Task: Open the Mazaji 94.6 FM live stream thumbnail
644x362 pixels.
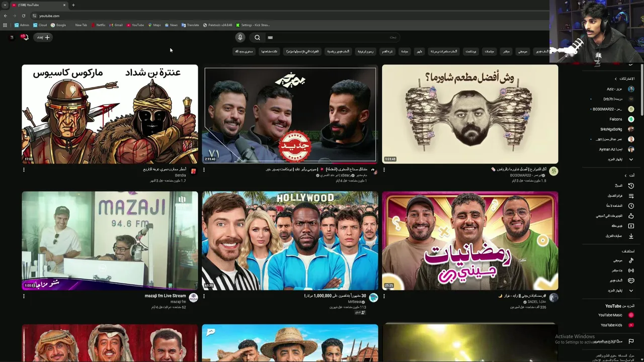Action: coord(110,240)
